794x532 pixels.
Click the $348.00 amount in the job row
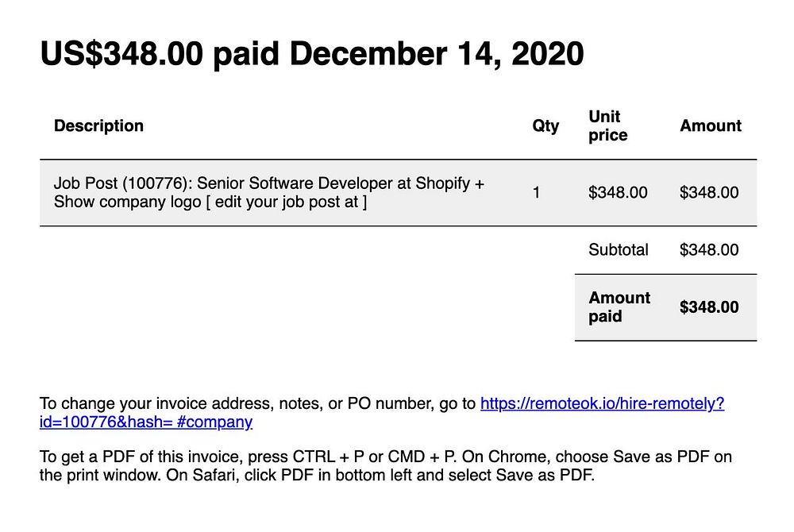point(709,192)
